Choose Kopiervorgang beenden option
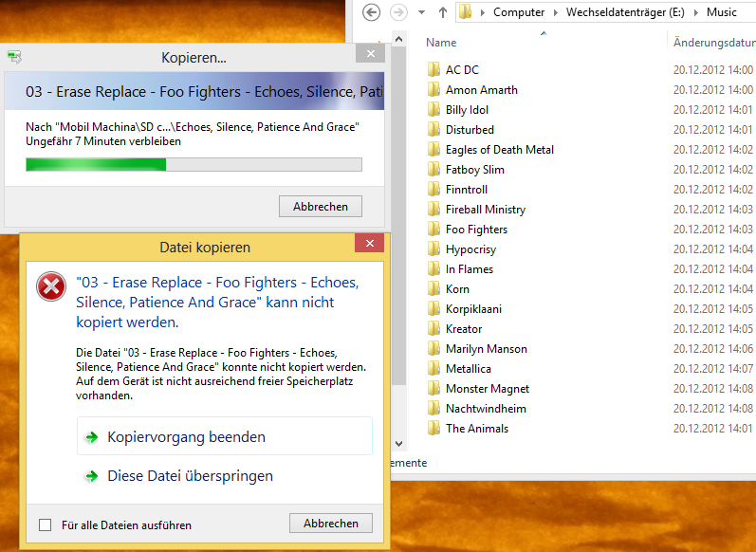Screen dimensions: 756x552 pyautogui.click(x=225, y=436)
